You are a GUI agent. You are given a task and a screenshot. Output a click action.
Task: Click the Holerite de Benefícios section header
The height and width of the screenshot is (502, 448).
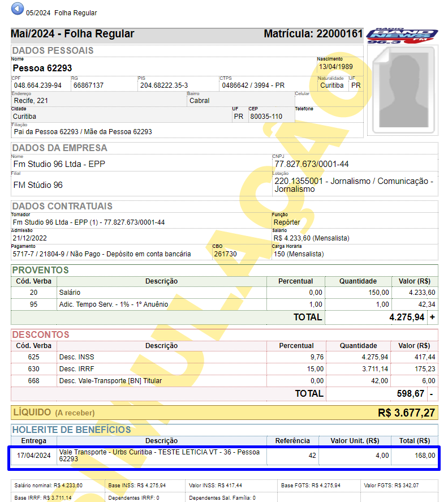[x=71, y=430]
